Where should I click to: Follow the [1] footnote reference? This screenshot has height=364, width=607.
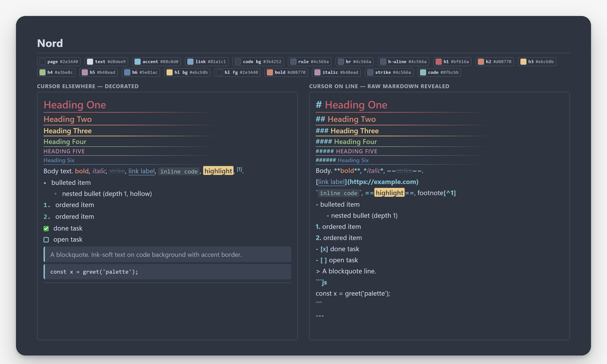click(x=240, y=169)
